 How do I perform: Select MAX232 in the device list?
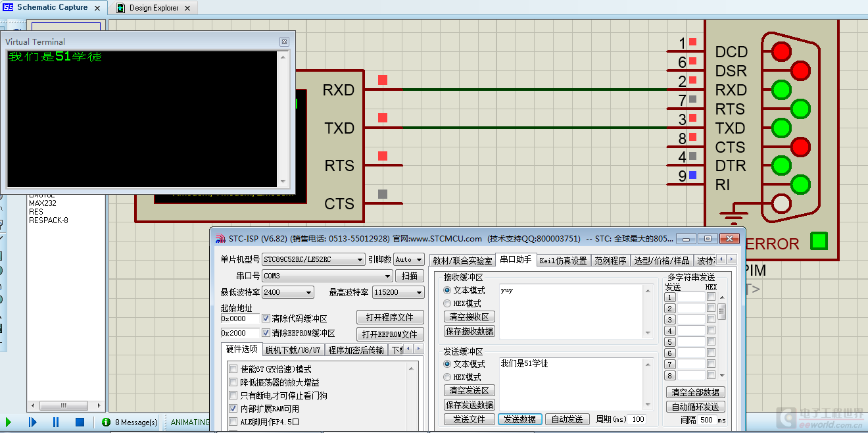[42, 203]
